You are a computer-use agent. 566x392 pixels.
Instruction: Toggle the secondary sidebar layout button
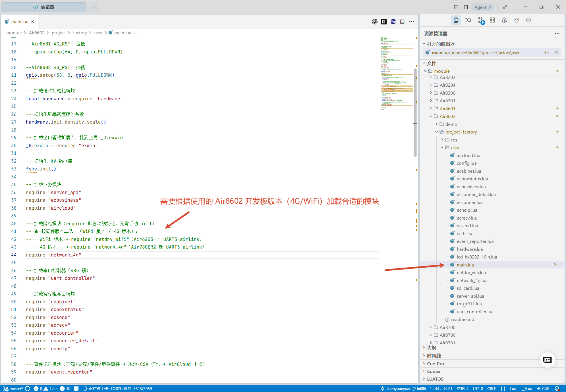pos(466,7)
